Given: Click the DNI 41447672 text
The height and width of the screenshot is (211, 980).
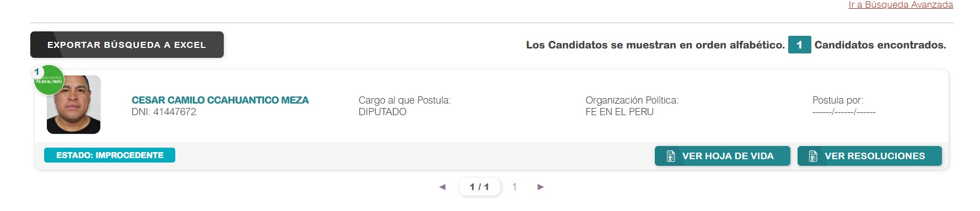Looking at the screenshot, I should click(x=164, y=112).
